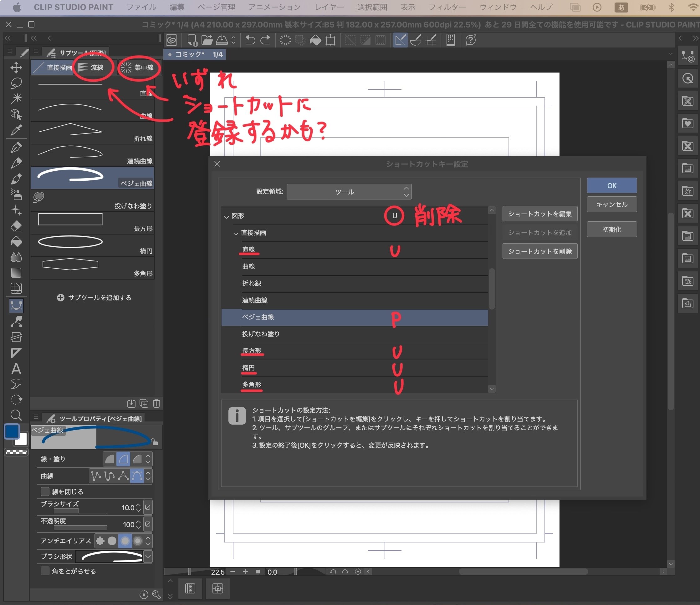Select the Figure tool in tool palette
700x605 pixels.
(16, 305)
